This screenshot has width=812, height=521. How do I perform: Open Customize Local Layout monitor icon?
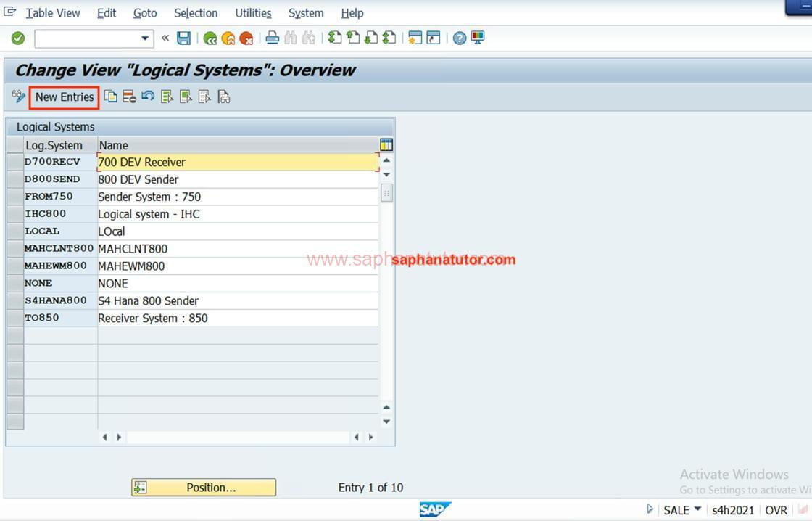[x=478, y=38]
